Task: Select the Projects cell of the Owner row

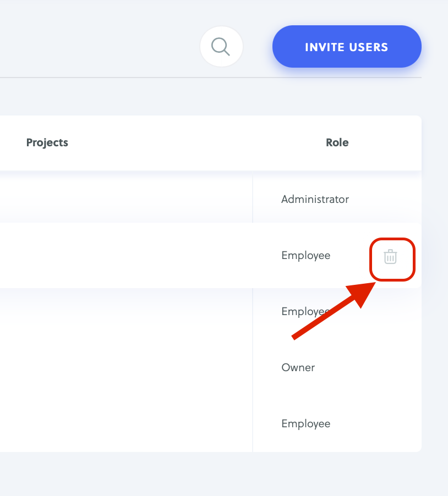Action: (127, 367)
